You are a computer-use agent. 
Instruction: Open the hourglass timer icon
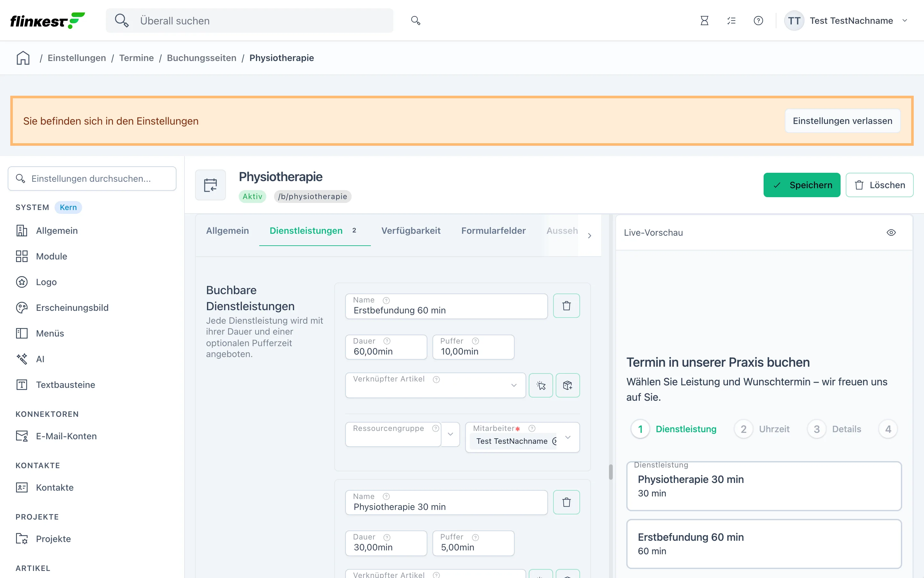tap(705, 21)
